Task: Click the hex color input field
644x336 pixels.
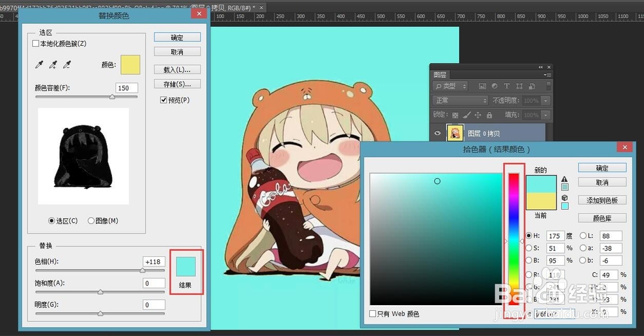Action: coord(554,314)
